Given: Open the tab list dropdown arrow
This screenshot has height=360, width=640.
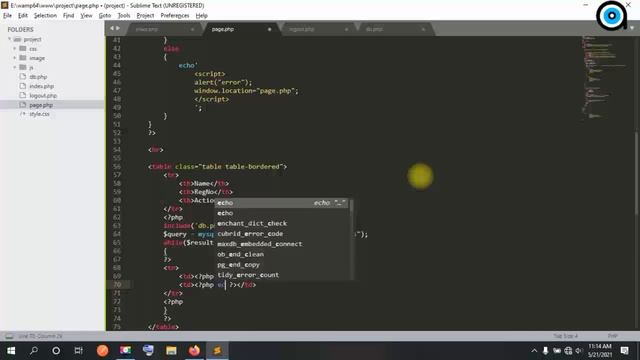Looking at the screenshot, I should (x=632, y=28).
